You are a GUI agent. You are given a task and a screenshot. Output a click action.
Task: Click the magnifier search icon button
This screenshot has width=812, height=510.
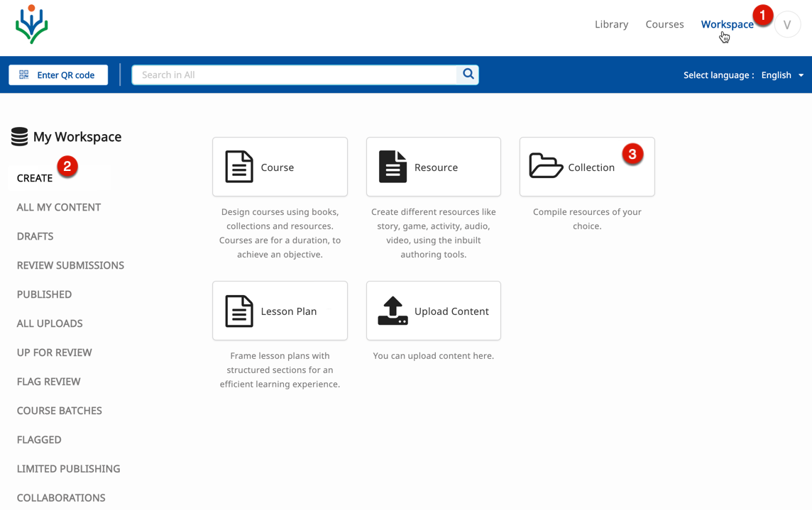click(468, 74)
